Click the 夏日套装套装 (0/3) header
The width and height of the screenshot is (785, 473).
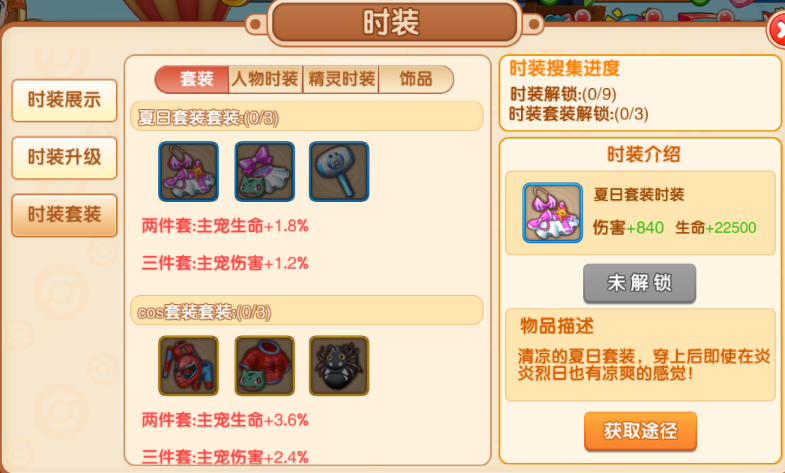tap(306, 117)
